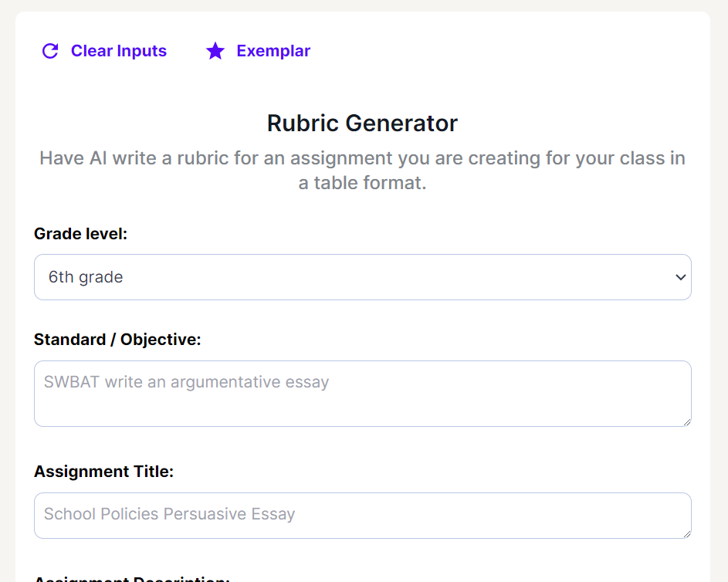
Task: Click the Assignment Title label
Action: [103, 472]
